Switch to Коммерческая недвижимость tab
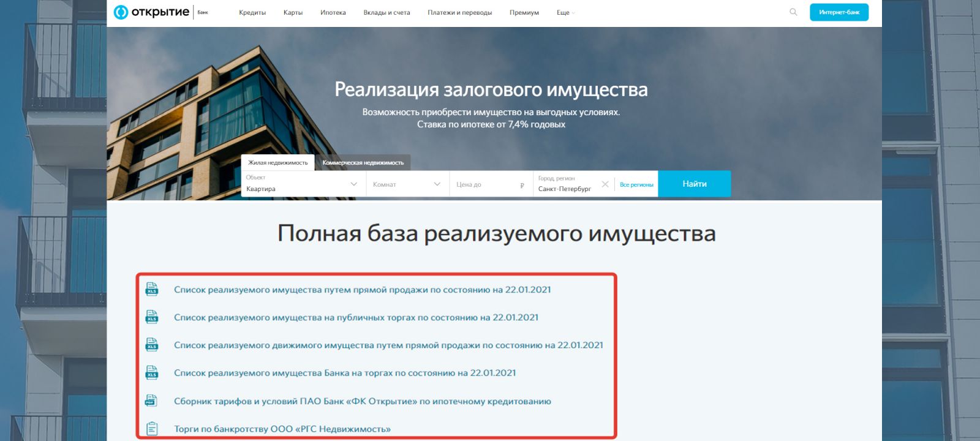Image resolution: width=980 pixels, height=441 pixels. coord(363,163)
